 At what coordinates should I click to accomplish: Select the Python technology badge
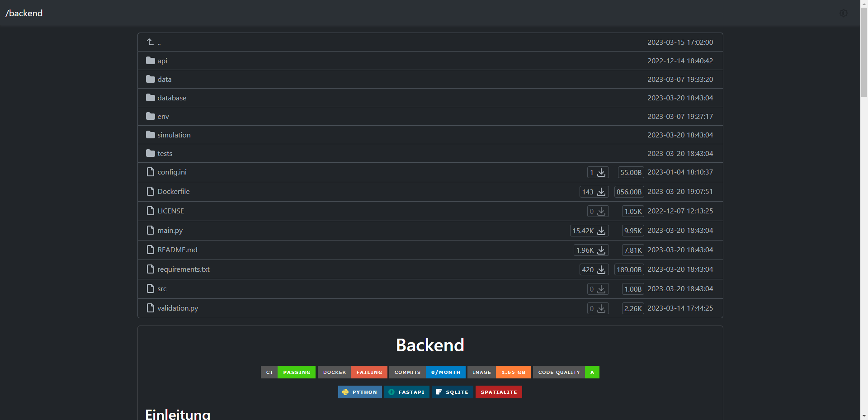(x=360, y=392)
